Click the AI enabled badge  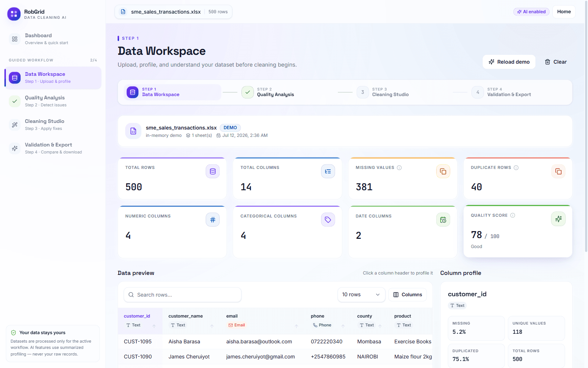pyautogui.click(x=531, y=12)
